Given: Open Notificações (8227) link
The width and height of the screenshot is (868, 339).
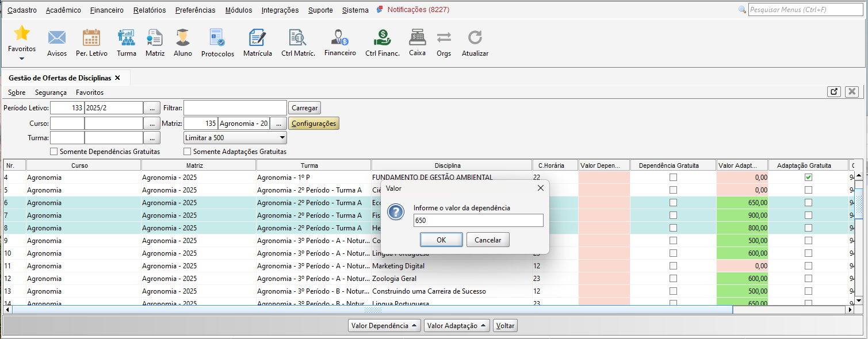Looking at the screenshot, I should pos(418,10).
